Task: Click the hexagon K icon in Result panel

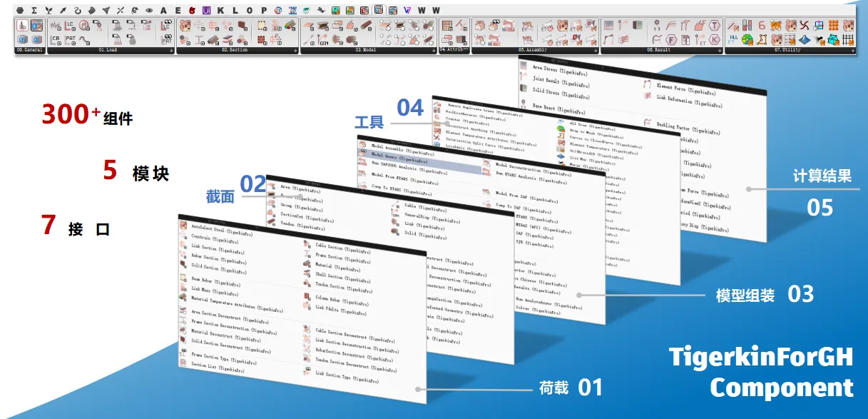Action: coord(715,40)
